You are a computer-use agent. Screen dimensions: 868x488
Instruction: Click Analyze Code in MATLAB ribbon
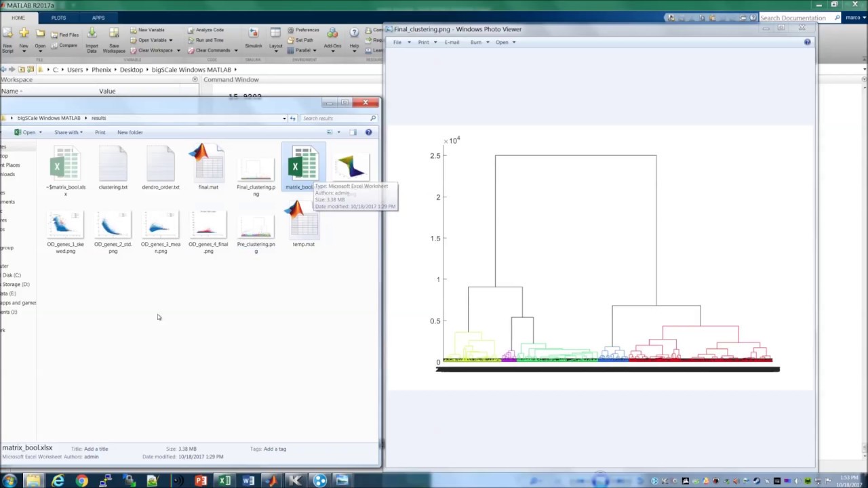[x=205, y=30]
